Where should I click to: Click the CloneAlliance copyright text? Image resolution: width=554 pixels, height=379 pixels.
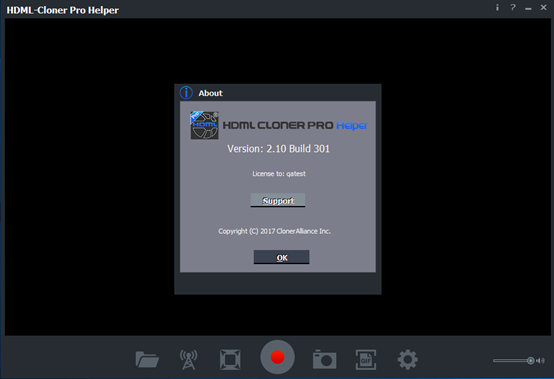point(275,231)
